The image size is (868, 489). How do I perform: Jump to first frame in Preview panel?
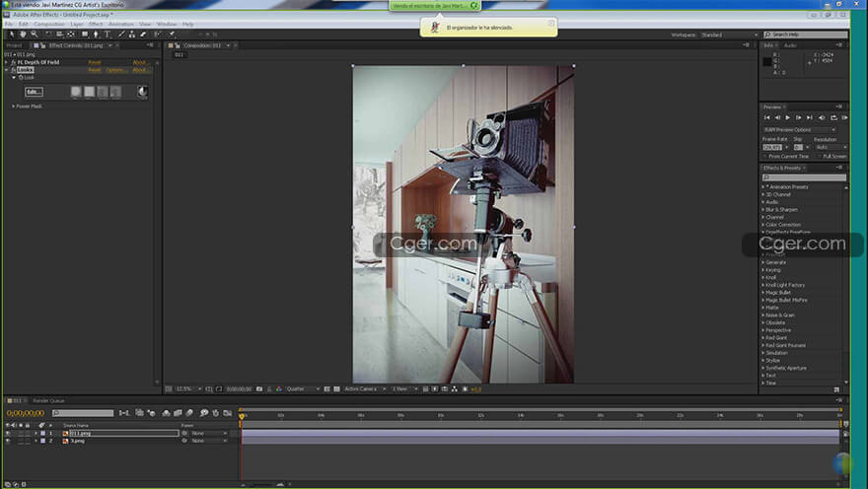pos(766,118)
